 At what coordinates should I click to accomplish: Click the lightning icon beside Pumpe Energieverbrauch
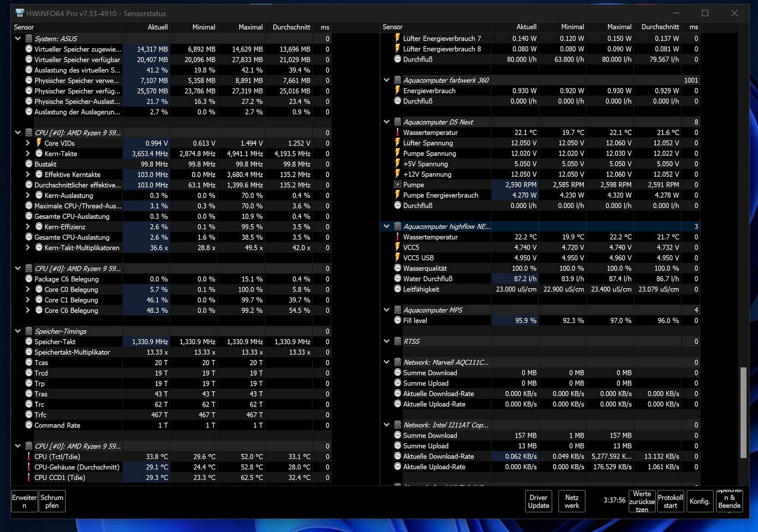coord(397,195)
